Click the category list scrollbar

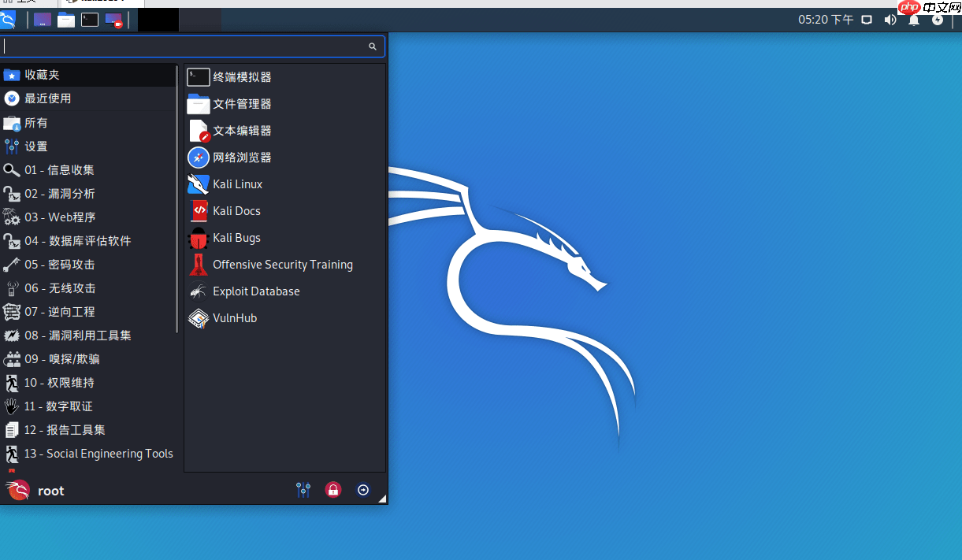tap(178, 198)
